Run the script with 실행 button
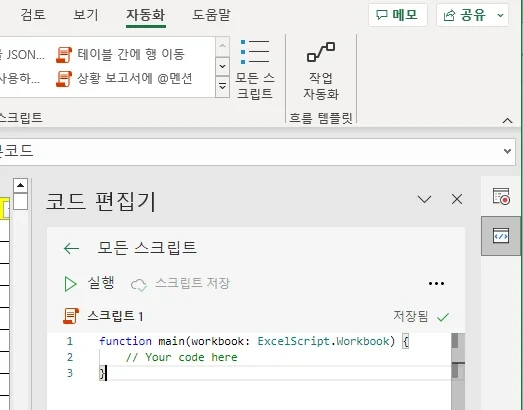This screenshot has height=410, width=523. (89, 284)
